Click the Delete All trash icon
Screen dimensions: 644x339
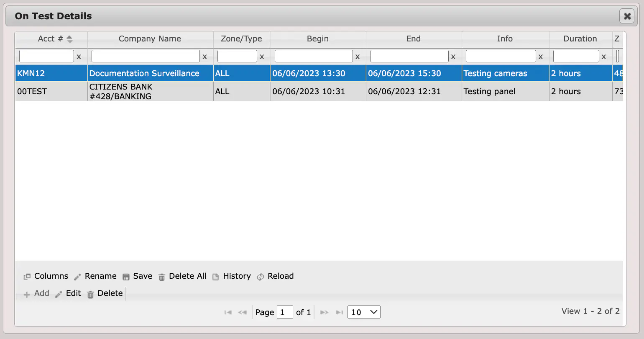point(162,277)
